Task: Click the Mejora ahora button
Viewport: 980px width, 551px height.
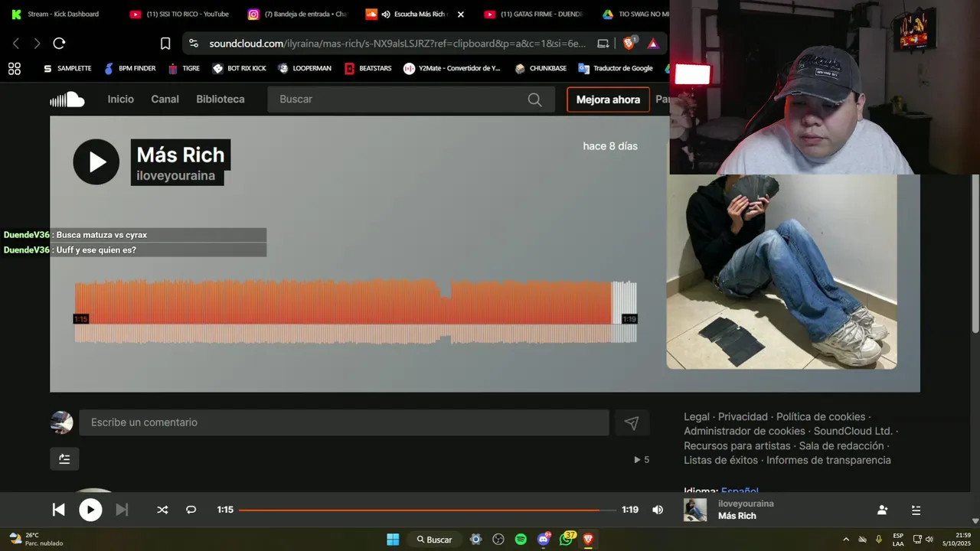Action: point(608,99)
